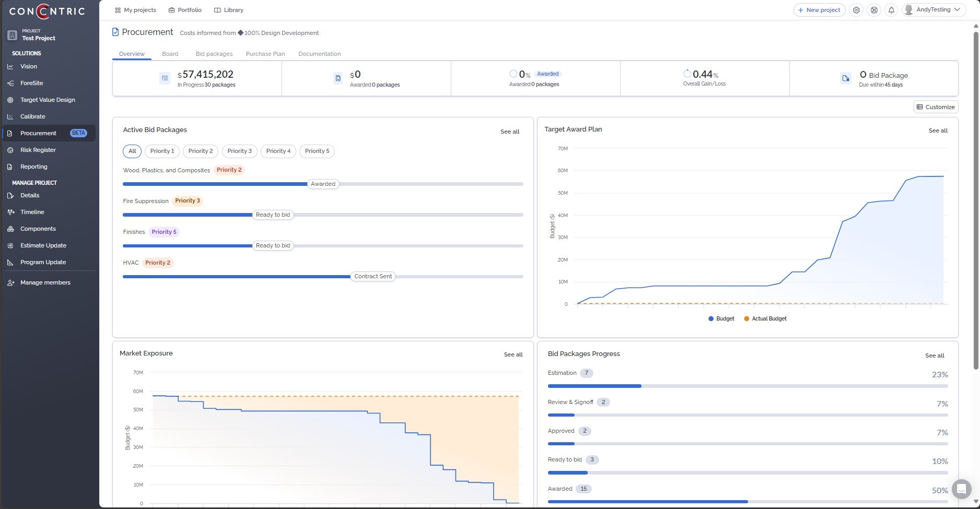Click the New project button
The image size is (980, 509).
pyautogui.click(x=819, y=10)
